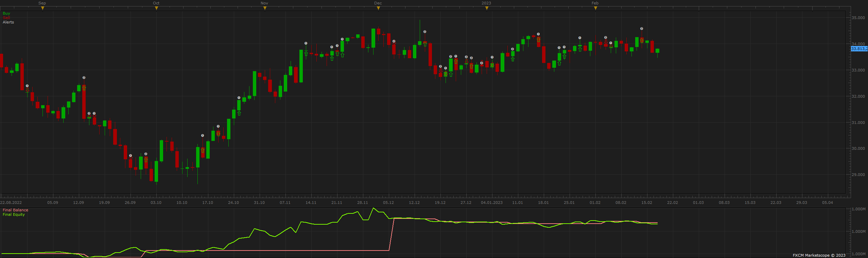Click the 03.10 date label on axis
This screenshot has width=868, height=258.
(156, 203)
